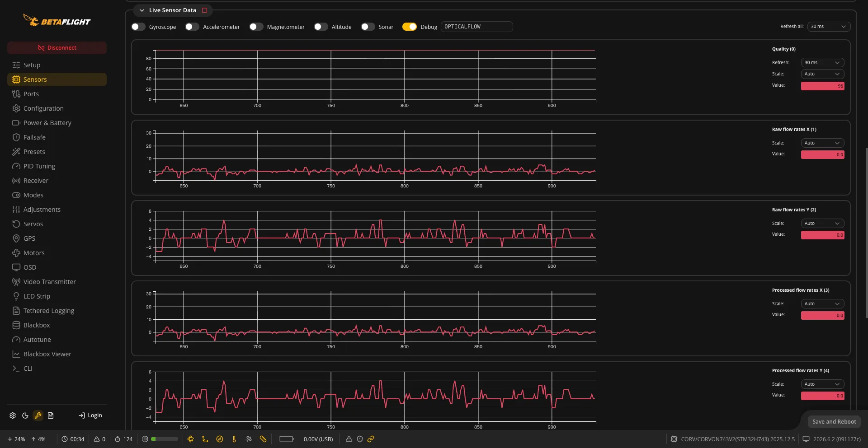Open settings gear icon at sidebar bottom

click(x=13, y=415)
